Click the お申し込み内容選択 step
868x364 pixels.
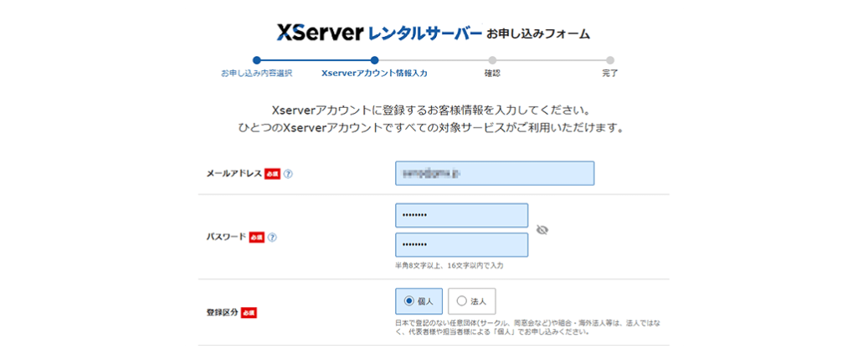point(256,73)
